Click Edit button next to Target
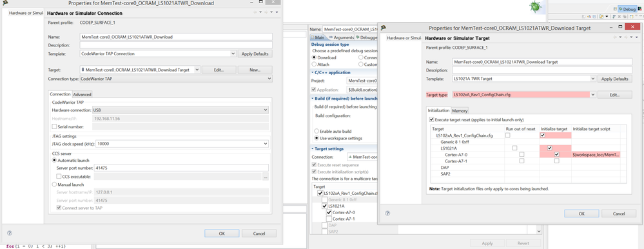Viewport: 644px width, 249px height. point(219,70)
